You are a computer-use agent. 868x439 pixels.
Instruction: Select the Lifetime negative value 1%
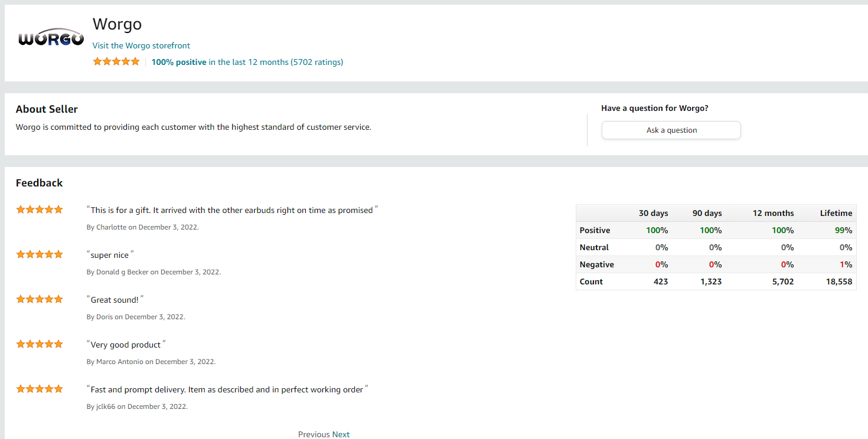[846, 264]
